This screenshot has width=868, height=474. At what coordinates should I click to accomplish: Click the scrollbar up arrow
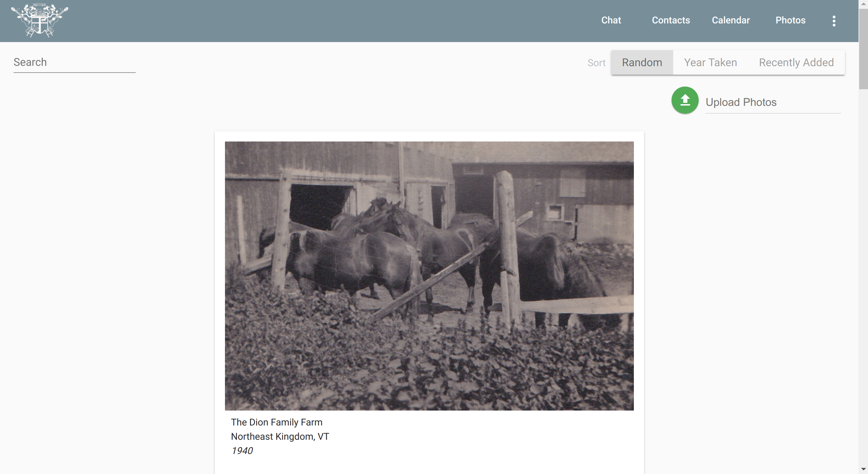tap(863, 4)
